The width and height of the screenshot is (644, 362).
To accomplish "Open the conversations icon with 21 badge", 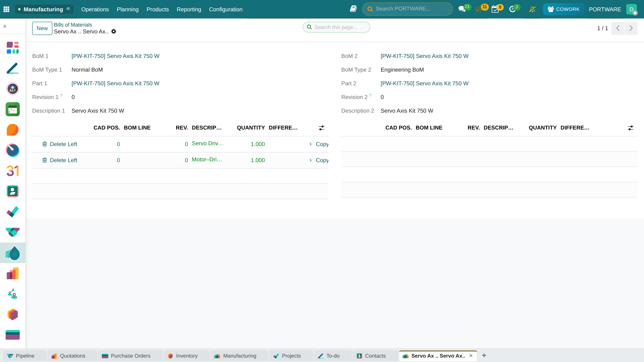I will click(462, 9).
